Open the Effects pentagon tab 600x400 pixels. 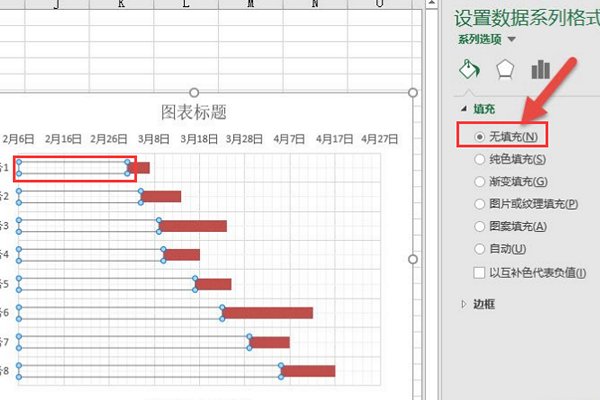tap(505, 70)
